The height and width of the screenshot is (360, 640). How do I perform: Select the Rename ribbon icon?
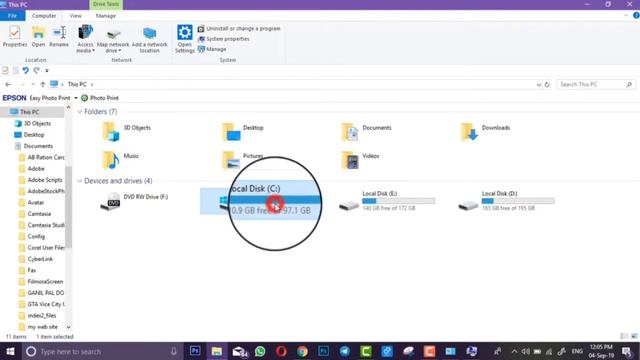pos(59,36)
